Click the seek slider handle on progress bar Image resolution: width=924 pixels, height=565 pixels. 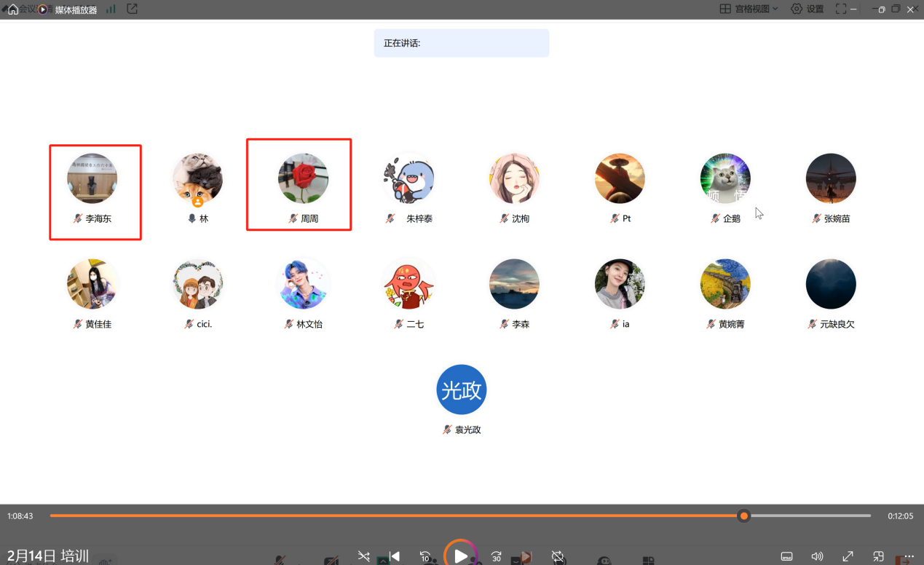743,515
